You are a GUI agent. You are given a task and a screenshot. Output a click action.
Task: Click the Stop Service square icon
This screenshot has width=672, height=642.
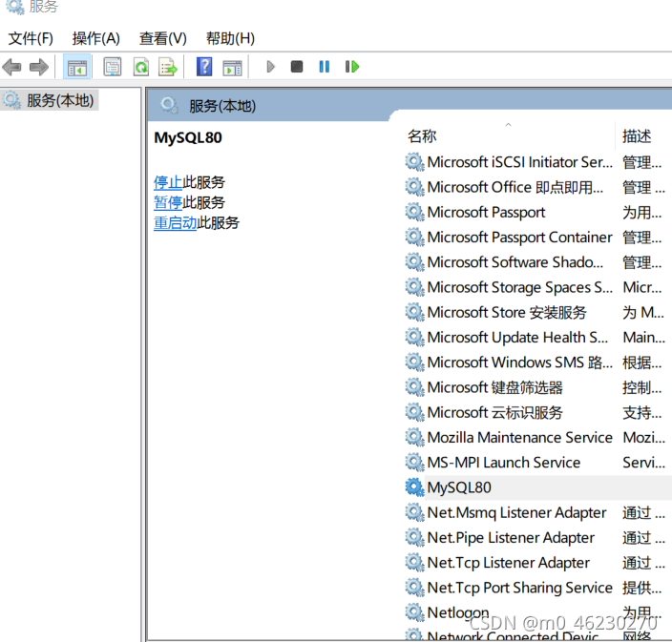(297, 67)
